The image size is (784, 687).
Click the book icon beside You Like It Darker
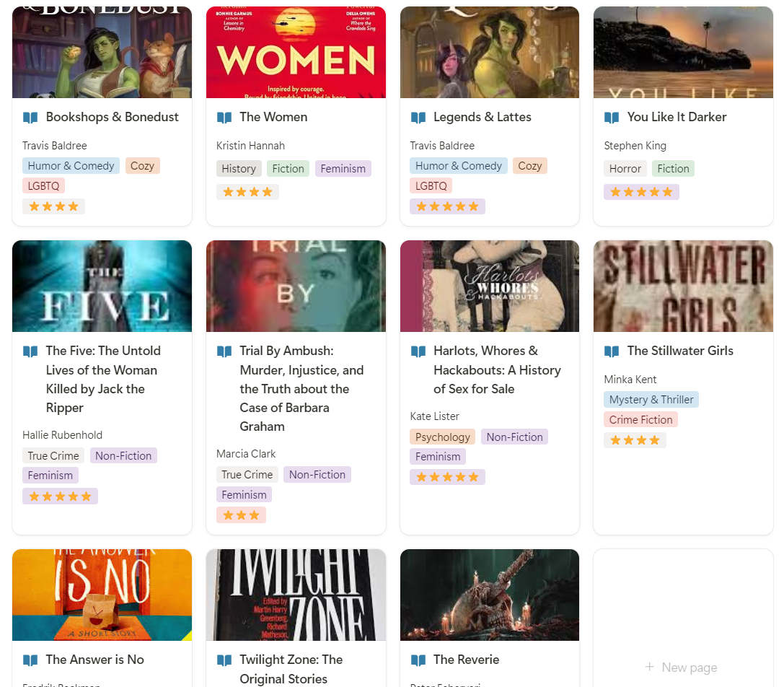point(612,118)
